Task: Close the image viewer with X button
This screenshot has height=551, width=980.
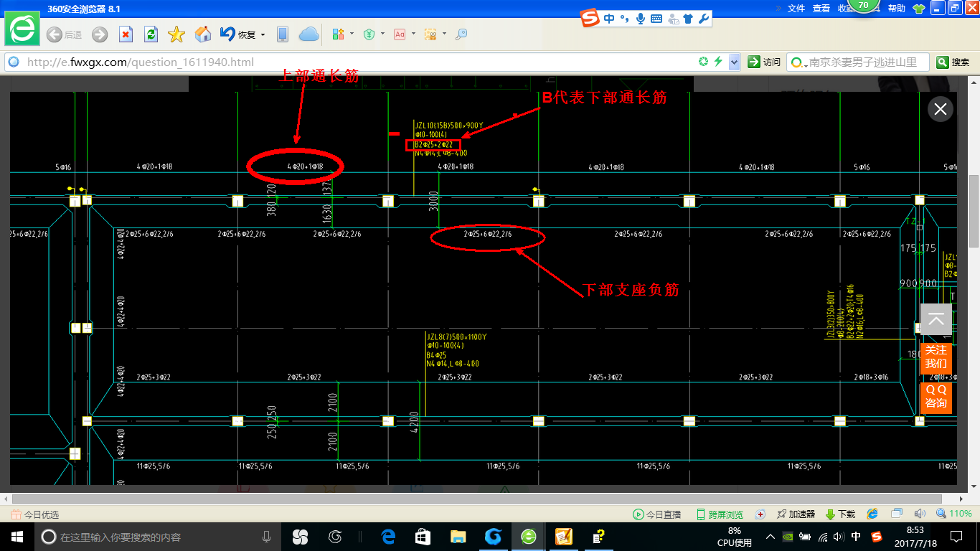Action: 941,109
